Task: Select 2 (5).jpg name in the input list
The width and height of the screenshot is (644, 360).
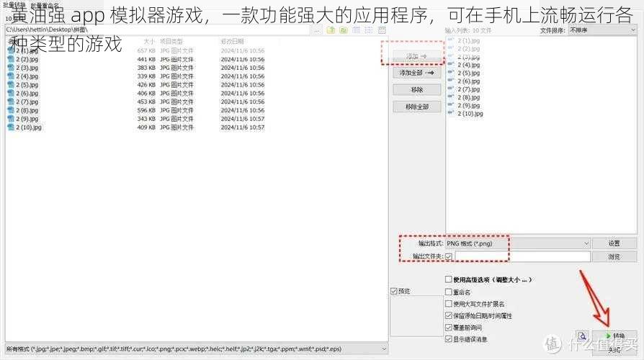Action: (469, 73)
